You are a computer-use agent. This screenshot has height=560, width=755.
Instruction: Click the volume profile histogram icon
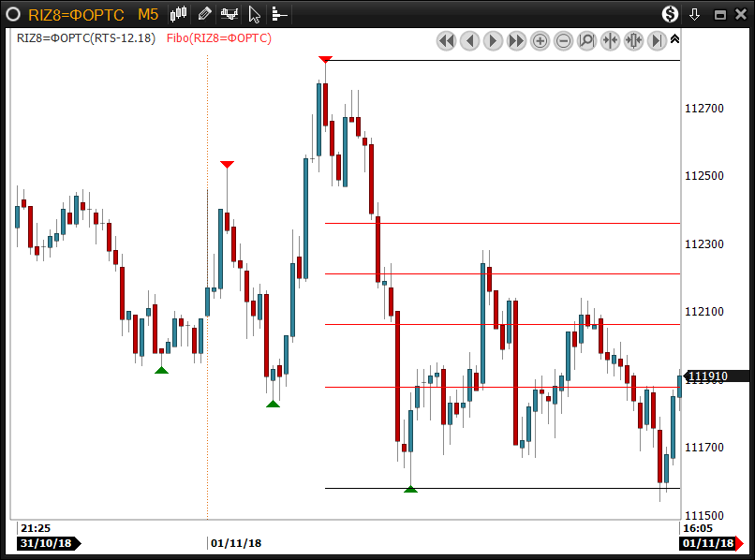point(279,14)
